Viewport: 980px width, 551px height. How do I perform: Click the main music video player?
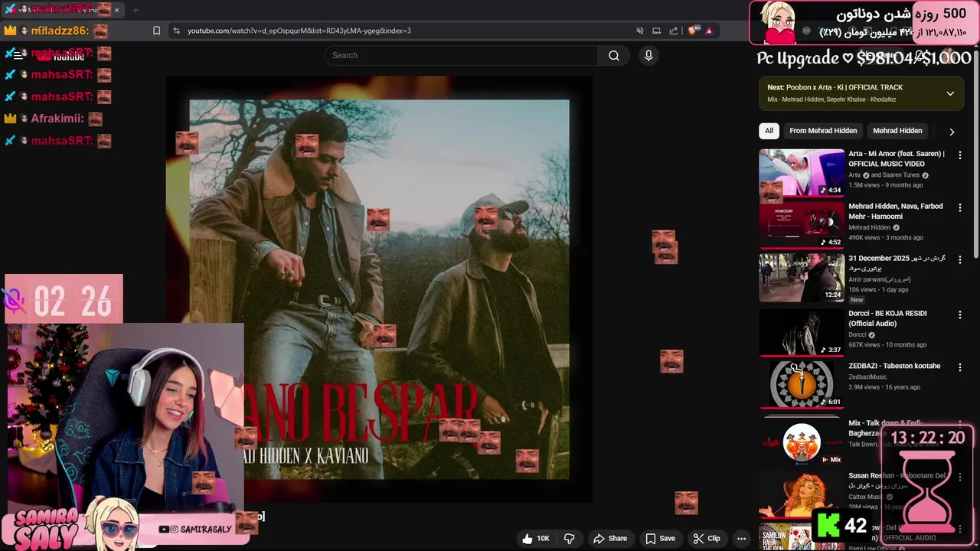point(379,289)
